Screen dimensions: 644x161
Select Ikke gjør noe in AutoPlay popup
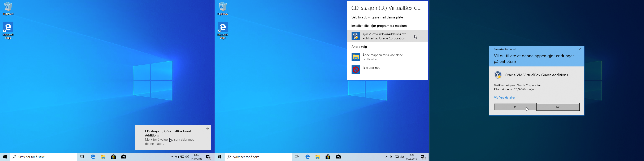[x=387, y=70]
